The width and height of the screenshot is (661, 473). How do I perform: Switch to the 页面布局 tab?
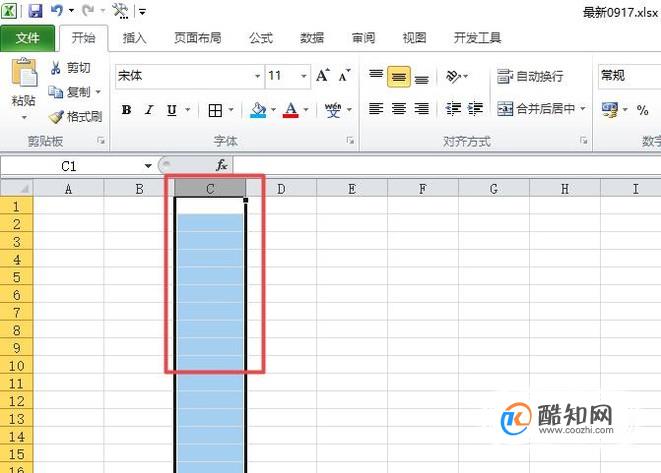198,38
